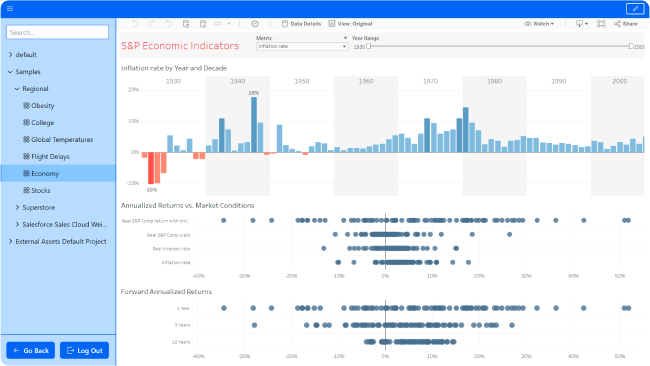Viewport: 650px width, 366px height.
Task: Expand the Superstore workbook
Action: pyautogui.click(x=17, y=208)
